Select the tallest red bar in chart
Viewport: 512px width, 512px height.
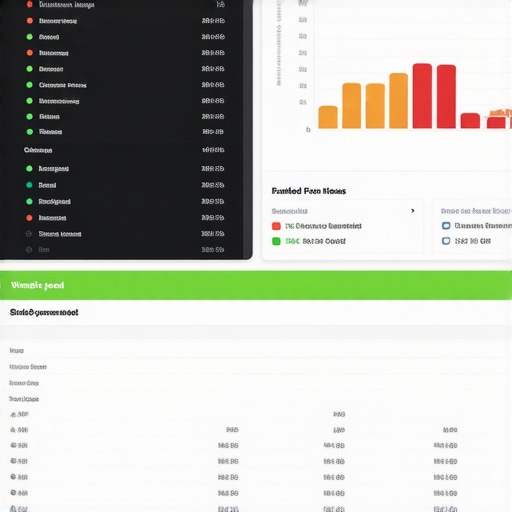tap(422, 96)
